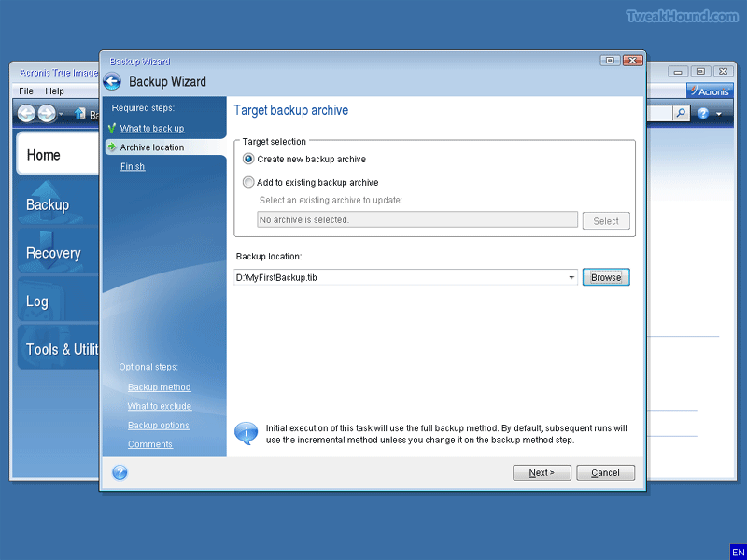Open the Log section in sidebar
The image size is (747, 560).
(58, 301)
